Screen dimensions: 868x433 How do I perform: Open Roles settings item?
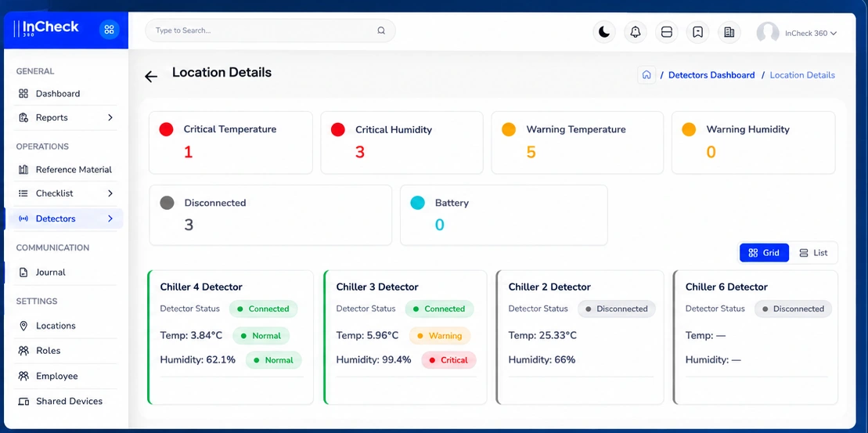click(67, 351)
